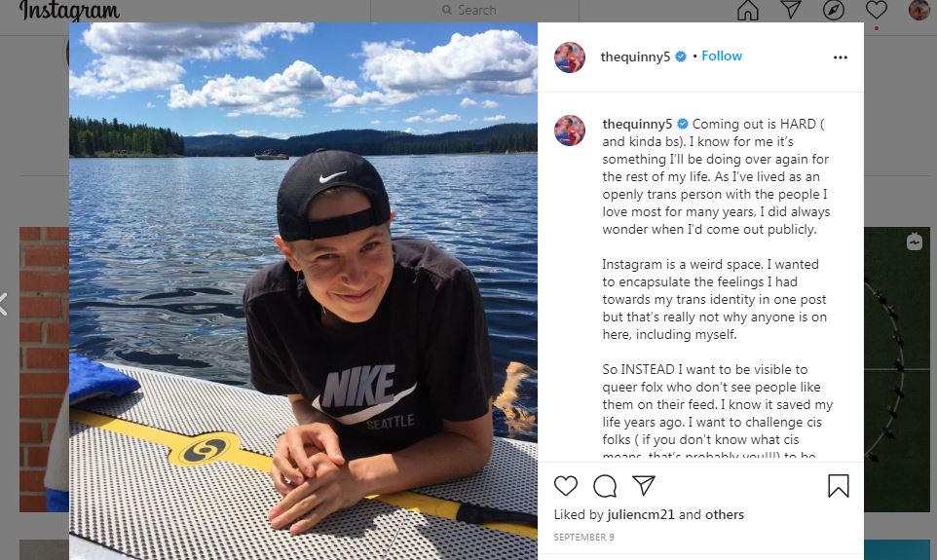Save the post with the bookmark icon
The height and width of the screenshot is (560, 937).
coord(838,485)
